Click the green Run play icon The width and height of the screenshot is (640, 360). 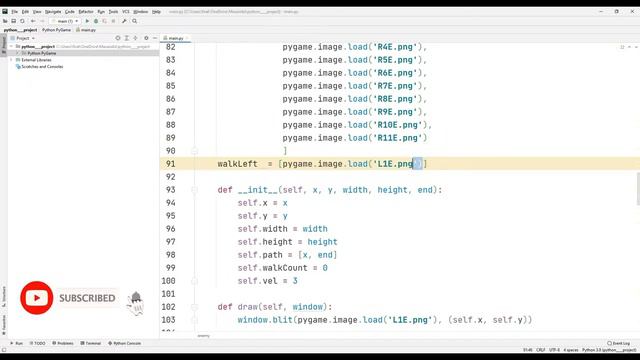click(x=87, y=21)
